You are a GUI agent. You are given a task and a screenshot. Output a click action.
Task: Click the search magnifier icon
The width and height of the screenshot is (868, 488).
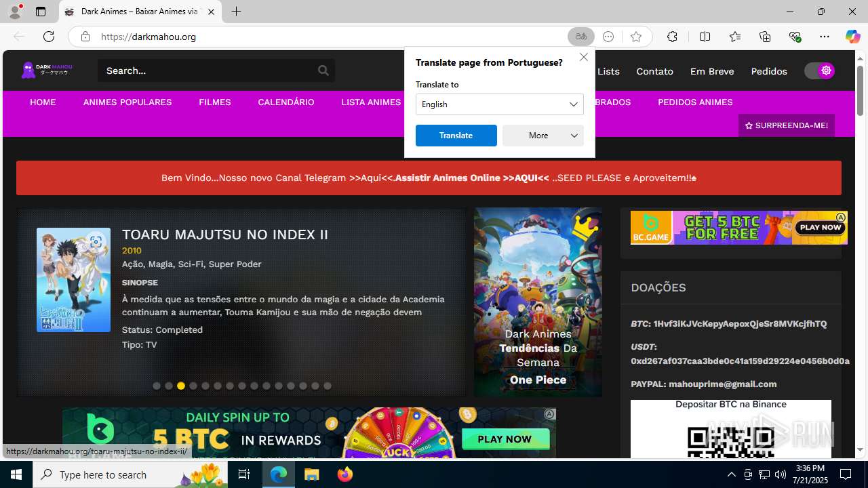pos(323,70)
